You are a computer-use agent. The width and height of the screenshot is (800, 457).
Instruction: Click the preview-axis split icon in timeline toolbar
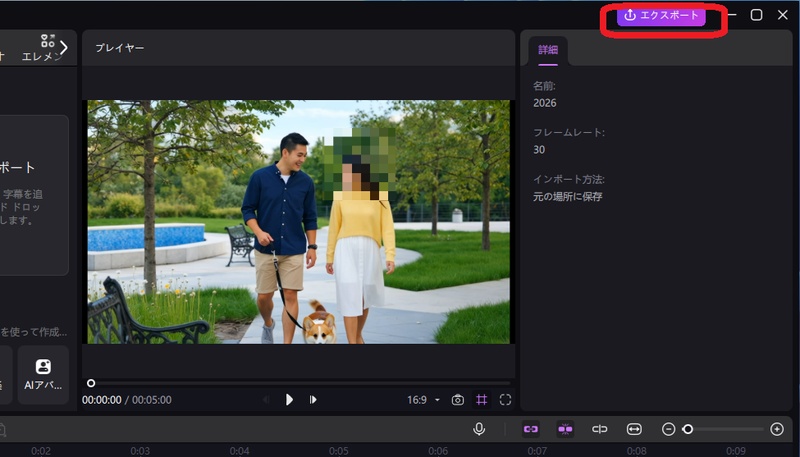tap(599, 429)
